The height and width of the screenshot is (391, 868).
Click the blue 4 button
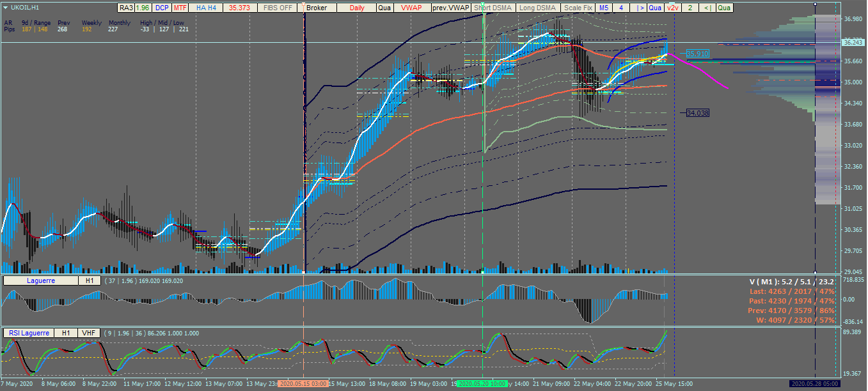pos(621,8)
